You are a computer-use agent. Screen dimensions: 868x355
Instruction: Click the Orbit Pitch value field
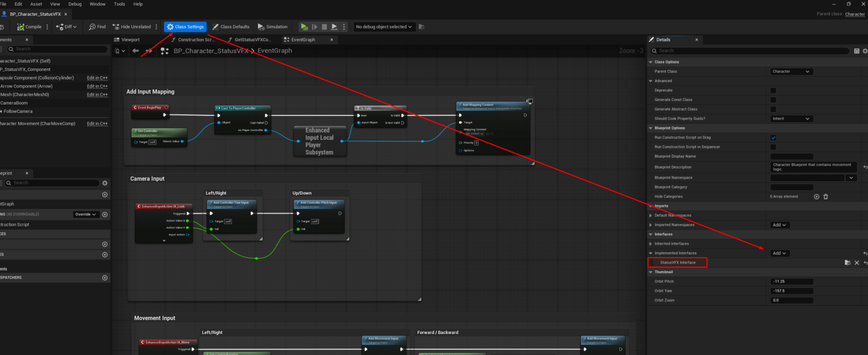pos(792,282)
